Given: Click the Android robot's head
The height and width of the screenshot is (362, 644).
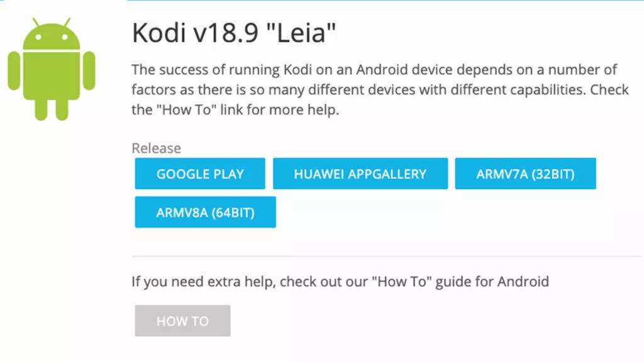Looking at the screenshot, I should [x=52, y=35].
